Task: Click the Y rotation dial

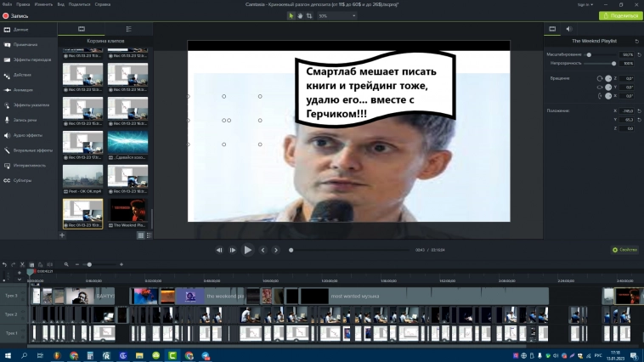Action: tap(608, 88)
